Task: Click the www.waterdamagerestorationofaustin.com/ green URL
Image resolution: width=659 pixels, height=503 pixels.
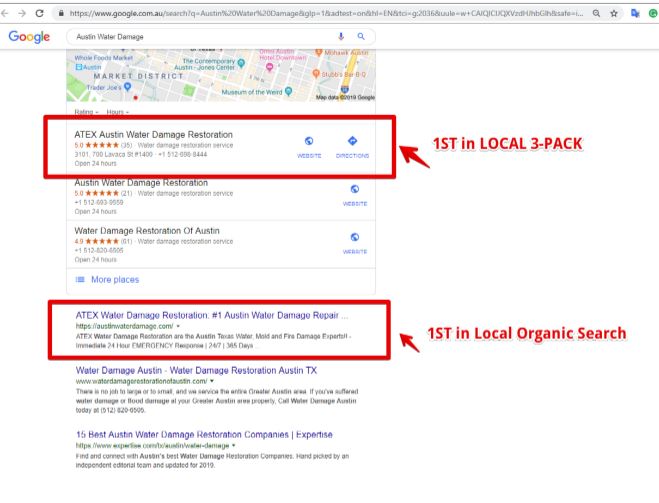Action: (141, 381)
